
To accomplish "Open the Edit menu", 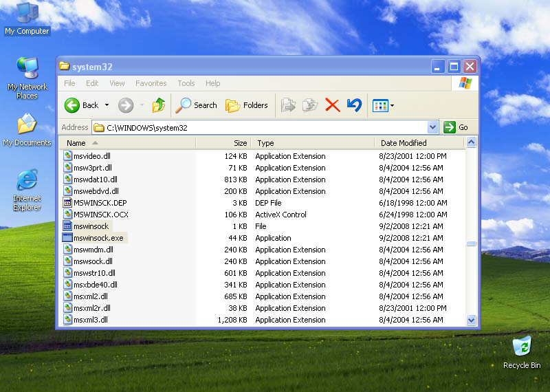I will coord(92,83).
